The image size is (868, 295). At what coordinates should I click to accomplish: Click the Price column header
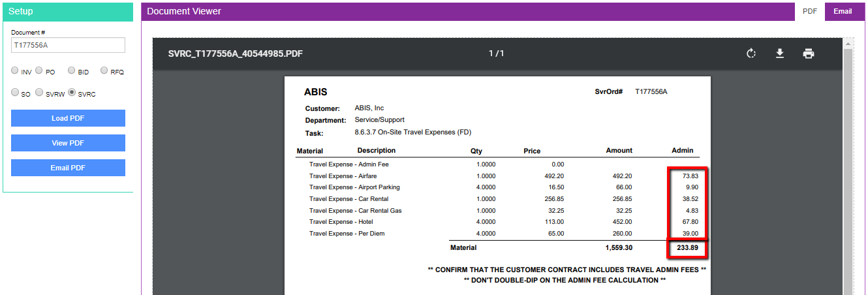[x=532, y=151]
